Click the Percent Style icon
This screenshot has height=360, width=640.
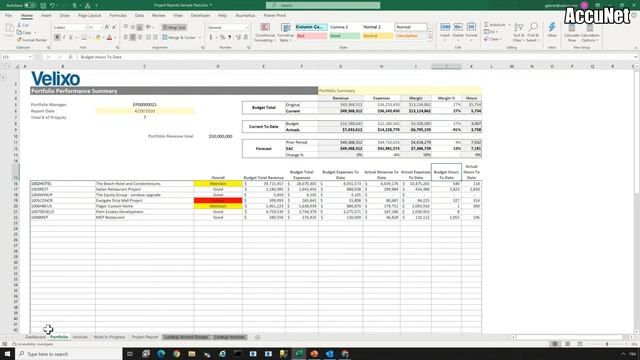(222, 38)
